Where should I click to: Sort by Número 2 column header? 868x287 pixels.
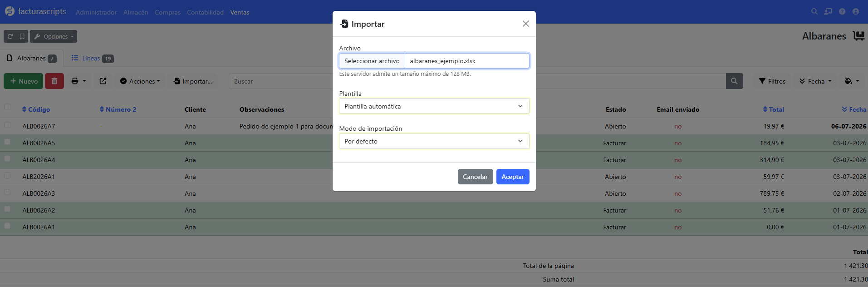click(118, 109)
